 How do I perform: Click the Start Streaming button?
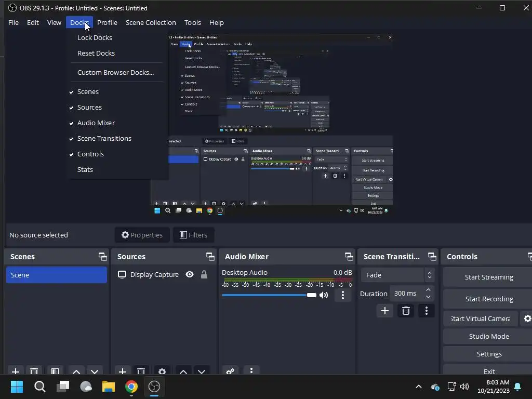click(x=488, y=277)
